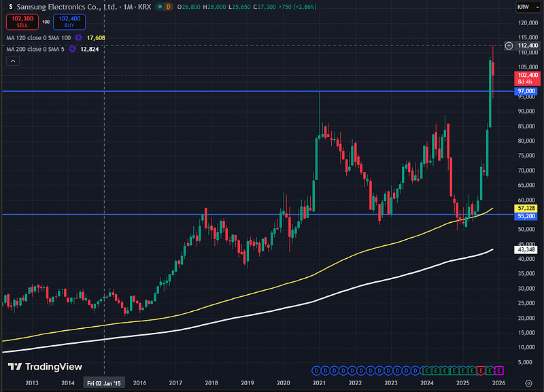Click the blue 55,200 price line label
This screenshot has width=544, height=392.
[x=526, y=216]
